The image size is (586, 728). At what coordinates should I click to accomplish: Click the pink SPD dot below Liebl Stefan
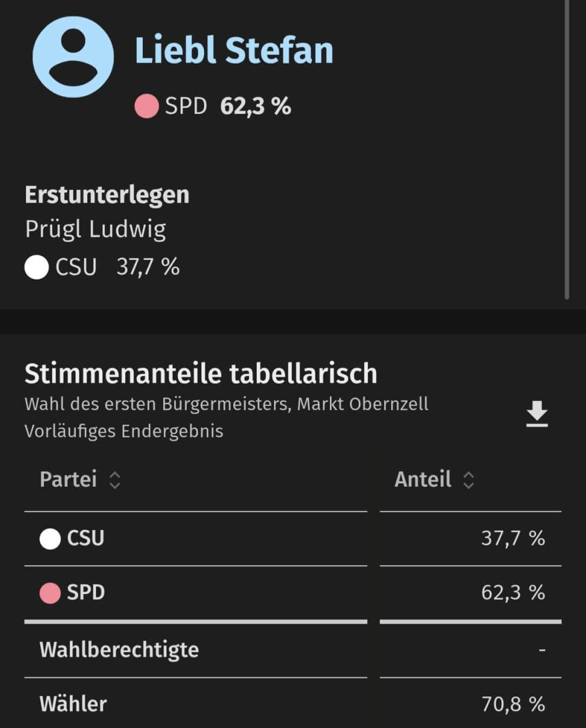[147, 107]
